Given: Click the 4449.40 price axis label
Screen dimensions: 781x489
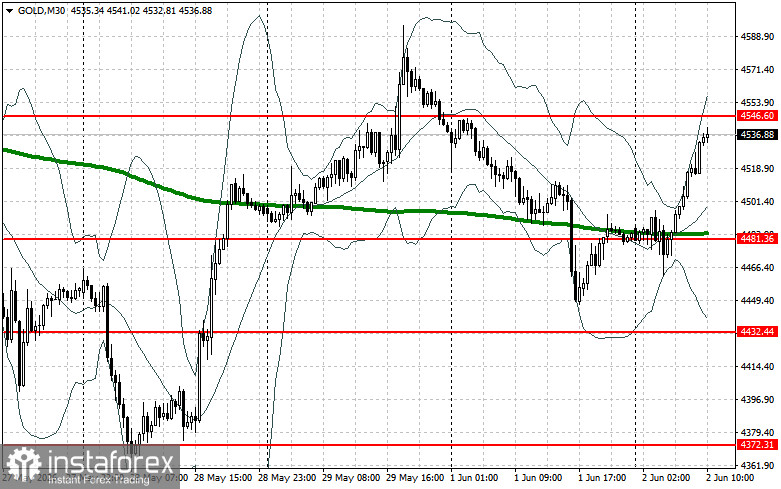Looking at the screenshot, I should [x=757, y=301].
